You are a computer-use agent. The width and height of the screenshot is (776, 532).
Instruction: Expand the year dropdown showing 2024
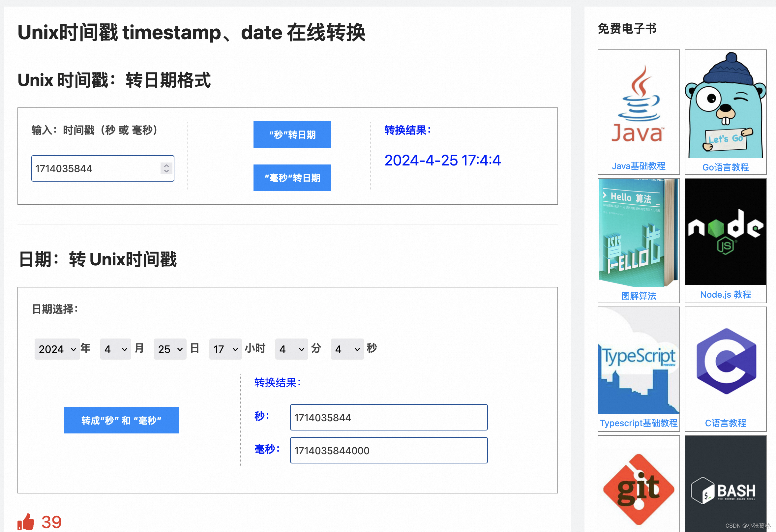[57, 349]
